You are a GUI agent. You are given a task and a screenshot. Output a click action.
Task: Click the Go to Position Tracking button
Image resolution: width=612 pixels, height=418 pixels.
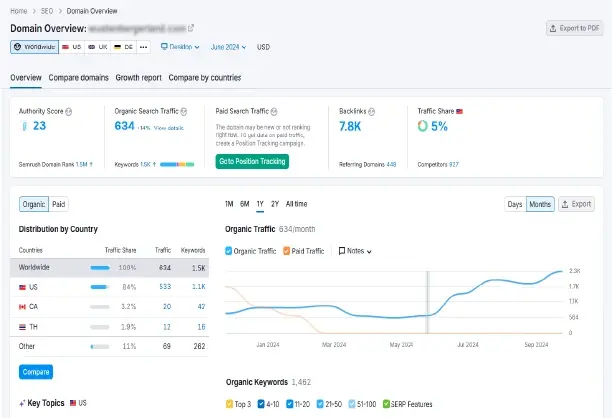point(252,161)
